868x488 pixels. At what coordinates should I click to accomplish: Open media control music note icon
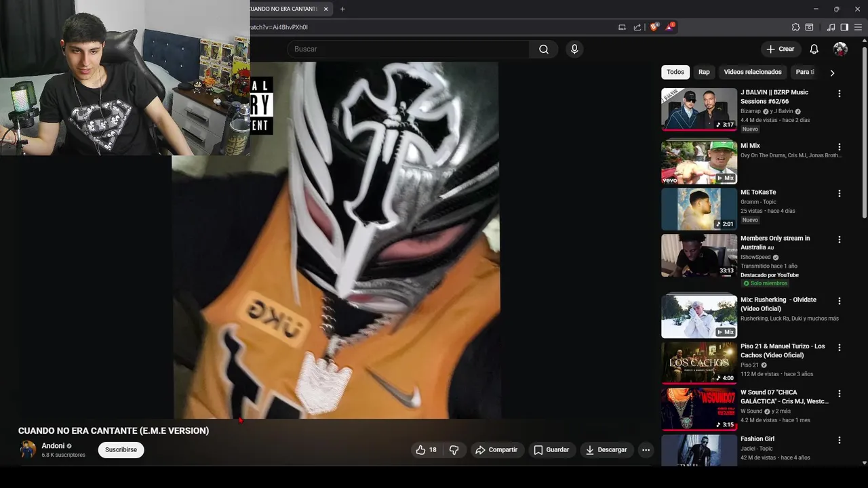click(x=831, y=27)
